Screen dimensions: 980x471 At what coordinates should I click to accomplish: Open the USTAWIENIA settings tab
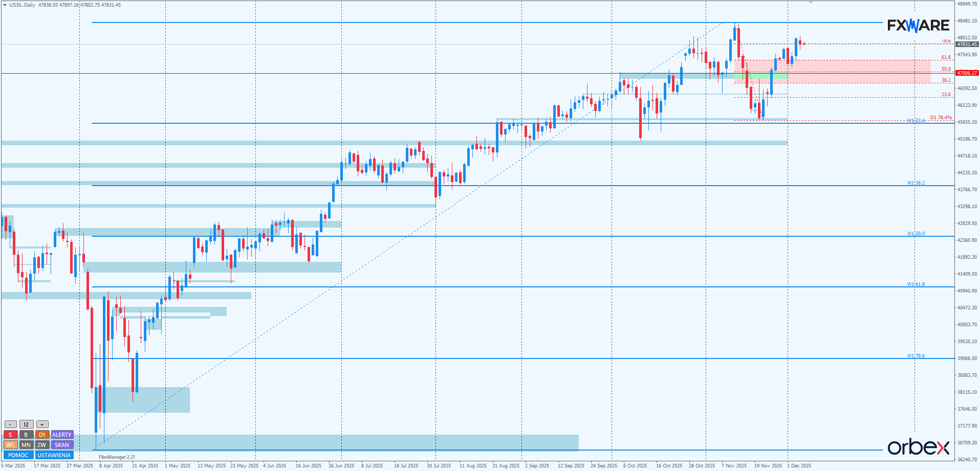coord(54,455)
